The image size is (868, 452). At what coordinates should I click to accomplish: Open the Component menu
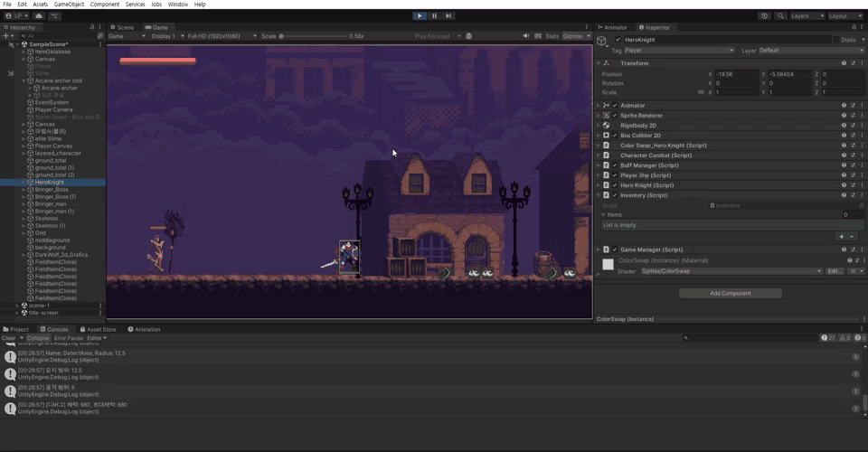coord(105,5)
